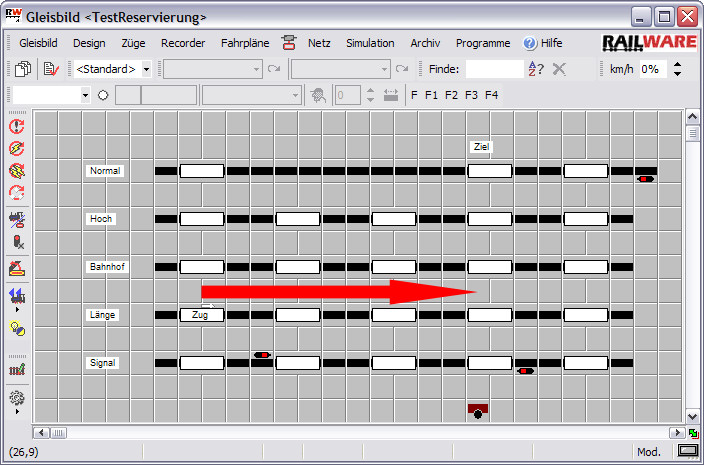Click the signal with X icon
The width and height of the screenshot is (704, 465).
(18, 242)
